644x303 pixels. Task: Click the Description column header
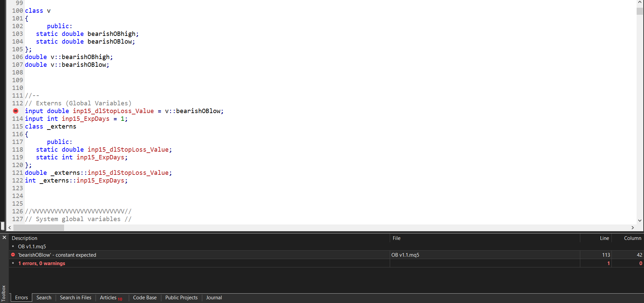(199, 238)
